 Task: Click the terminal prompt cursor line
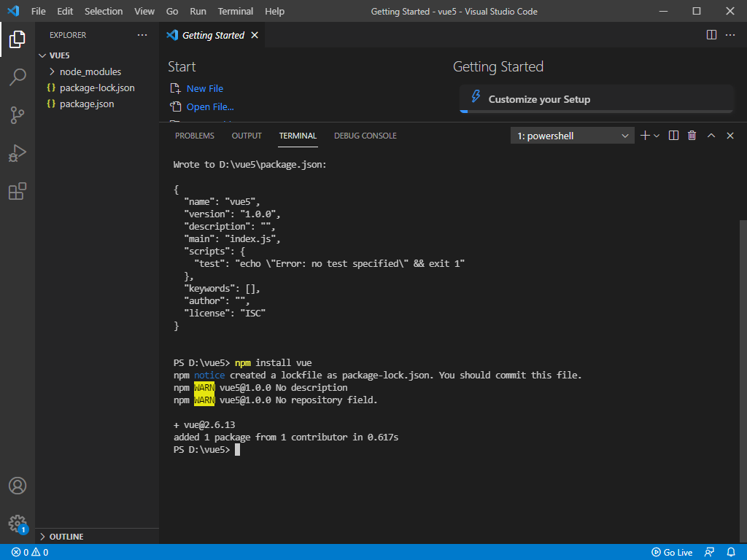[206, 449]
